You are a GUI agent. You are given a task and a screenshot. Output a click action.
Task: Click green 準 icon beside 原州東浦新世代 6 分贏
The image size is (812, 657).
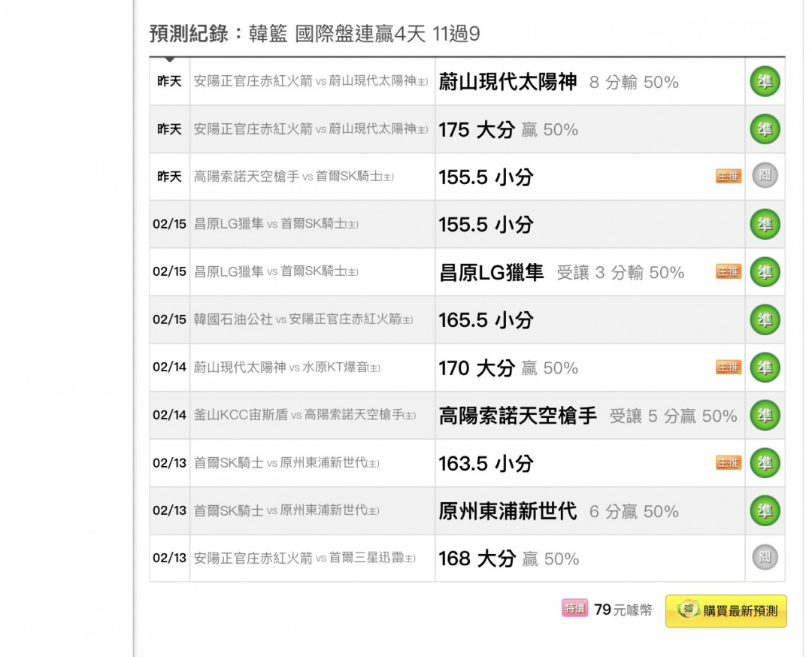[765, 510]
